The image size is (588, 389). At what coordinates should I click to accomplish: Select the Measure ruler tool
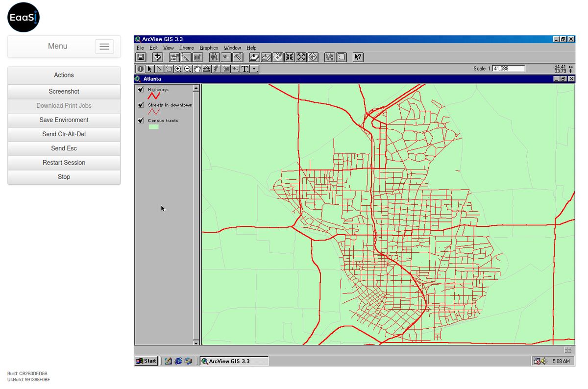206,69
